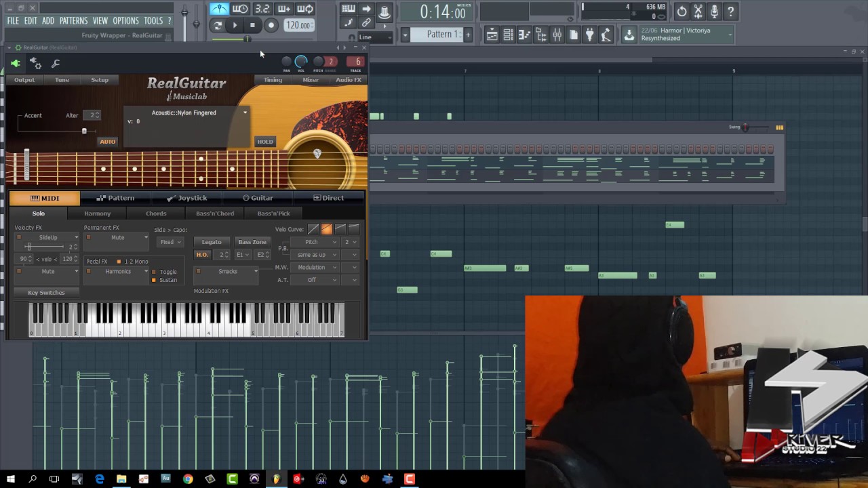Stop playback with the stop button
The width and height of the screenshot is (868, 488).
pos(252,26)
